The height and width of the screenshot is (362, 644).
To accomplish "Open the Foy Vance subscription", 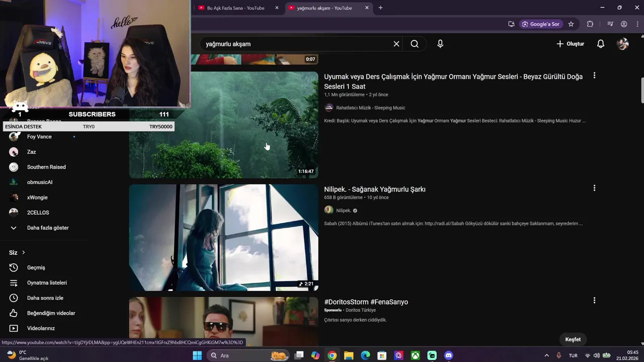I will click(x=39, y=137).
